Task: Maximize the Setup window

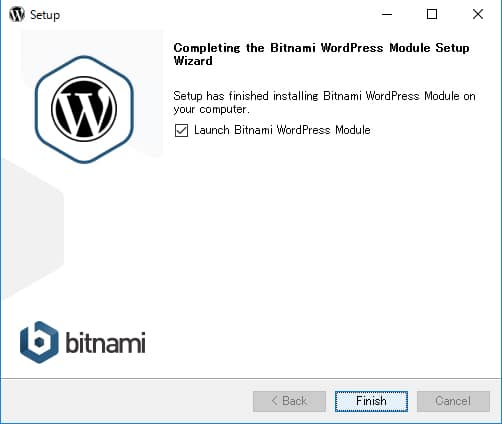Action: click(x=432, y=14)
